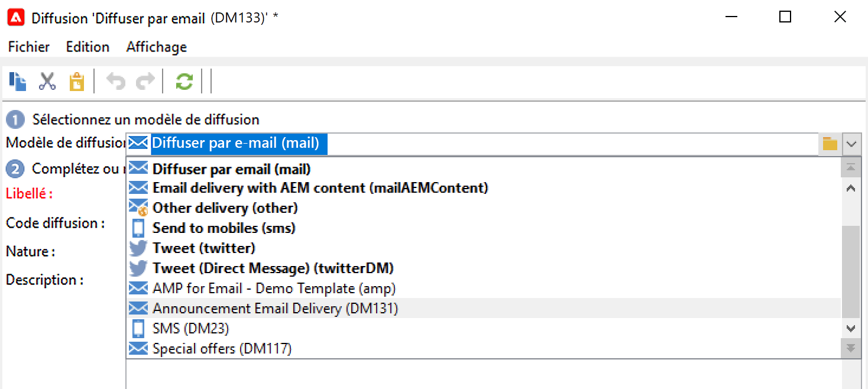The image size is (868, 389).
Task: Pick Announcement Email Delivery (DM131)
Action: pyautogui.click(x=275, y=308)
